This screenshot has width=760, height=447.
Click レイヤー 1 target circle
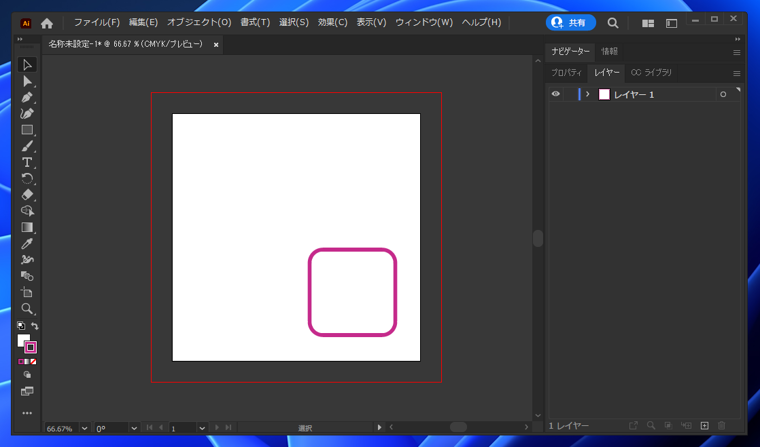pyautogui.click(x=723, y=95)
